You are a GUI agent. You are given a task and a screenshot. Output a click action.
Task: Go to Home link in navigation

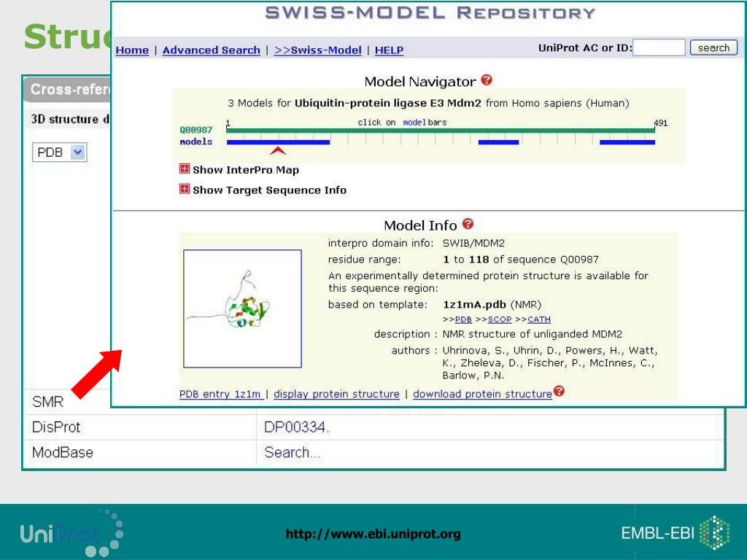tap(132, 50)
